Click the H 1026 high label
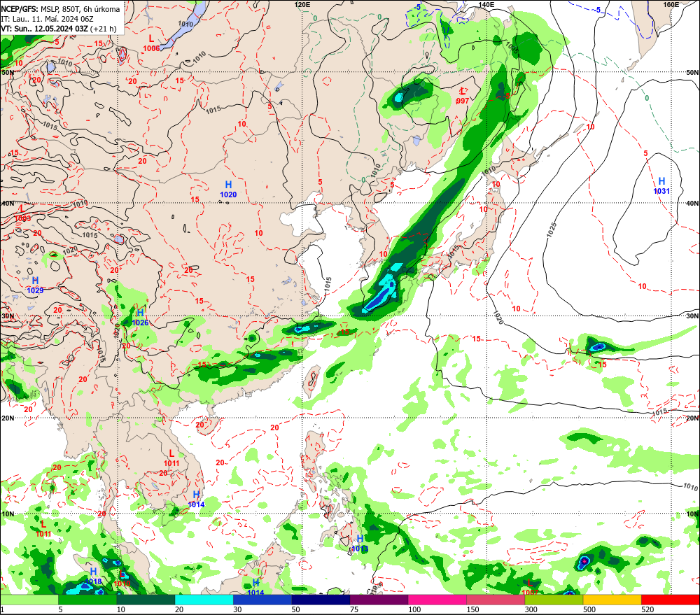 tap(140, 318)
